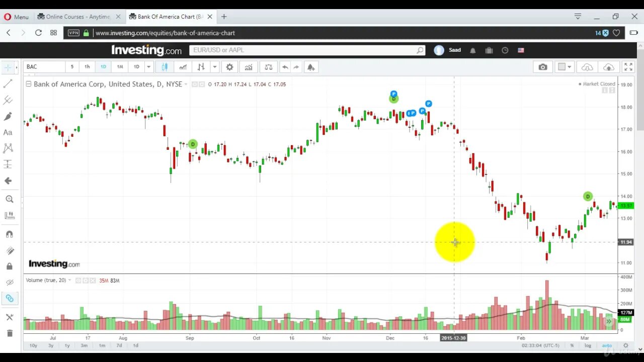Image resolution: width=644 pixels, height=362 pixels.
Task: Expand the cursor tool options arrow
Action: [17, 67]
